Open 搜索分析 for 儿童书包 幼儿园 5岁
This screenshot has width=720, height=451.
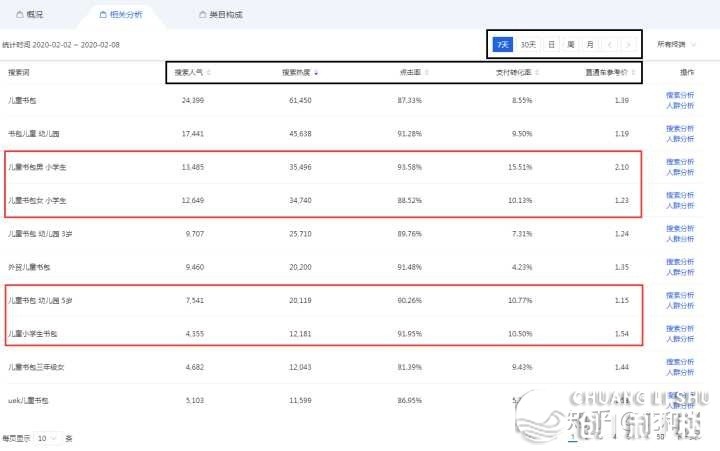click(x=680, y=295)
